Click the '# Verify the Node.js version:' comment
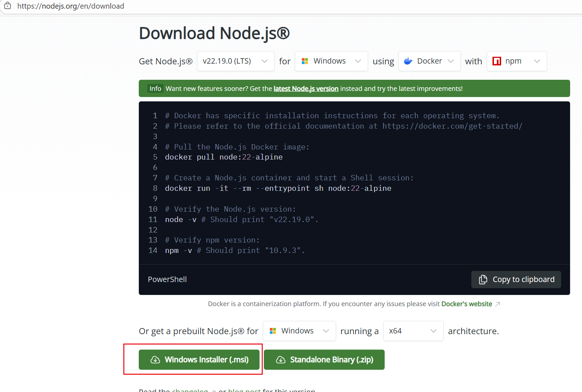This screenshot has height=392, width=582. click(230, 209)
